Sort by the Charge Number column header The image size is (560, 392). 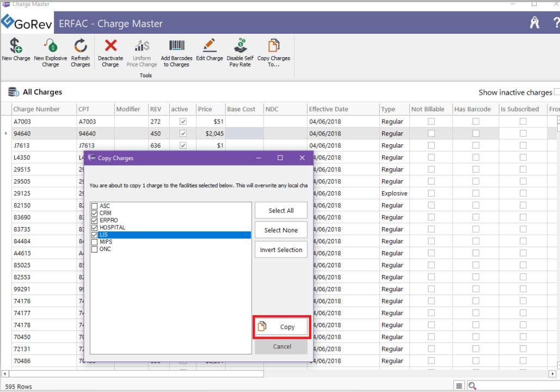click(36, 109)
